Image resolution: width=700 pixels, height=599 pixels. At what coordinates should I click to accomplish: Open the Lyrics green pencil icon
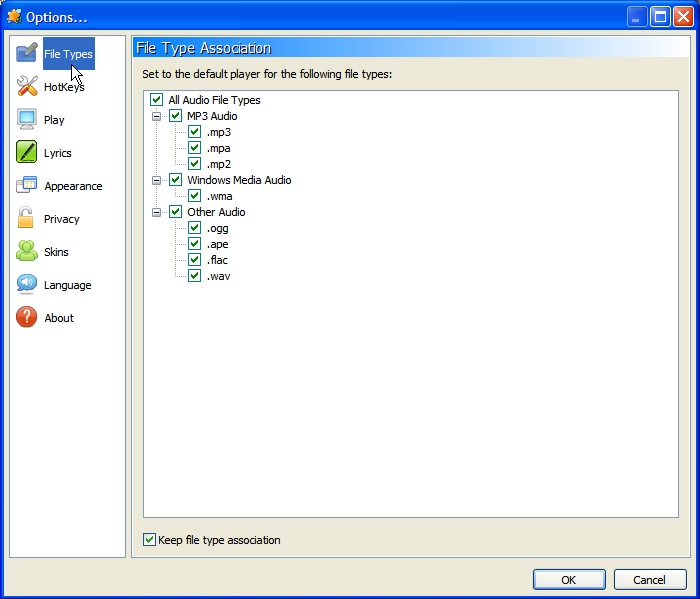coord(27,152)
